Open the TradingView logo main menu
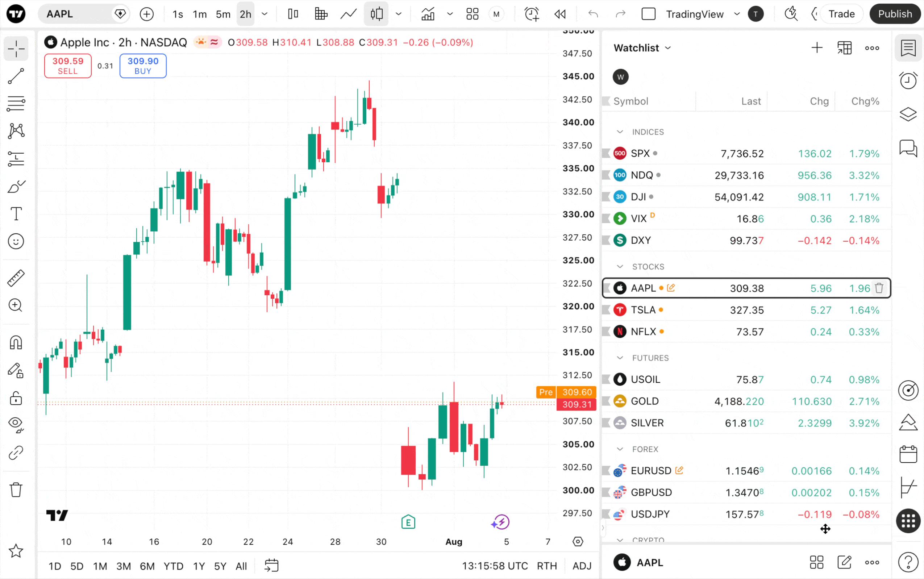 point(16,14)
